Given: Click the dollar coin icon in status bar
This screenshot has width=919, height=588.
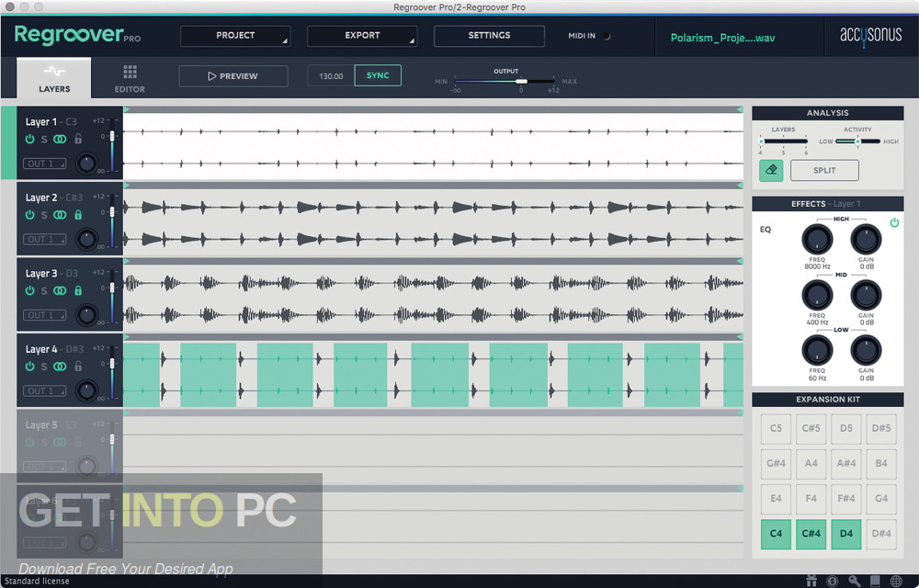Looking at the screenshot, I should pos(832,581).
